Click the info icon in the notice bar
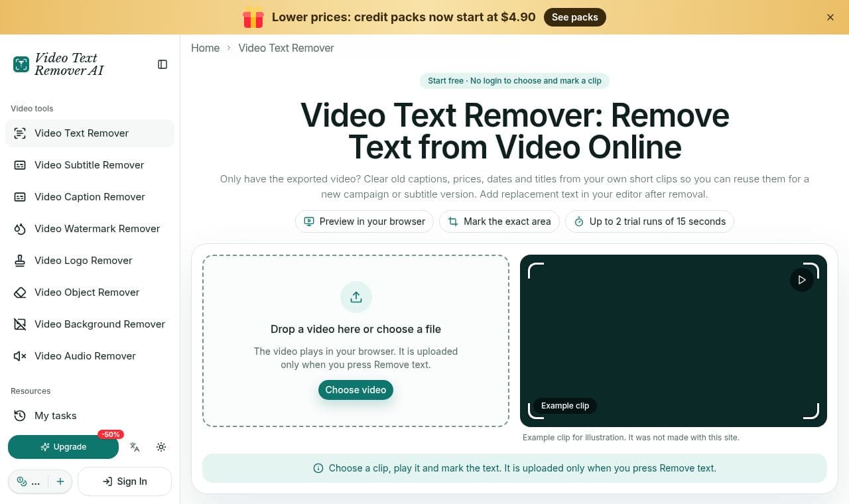849x504 pixels. tap(318, 468)
